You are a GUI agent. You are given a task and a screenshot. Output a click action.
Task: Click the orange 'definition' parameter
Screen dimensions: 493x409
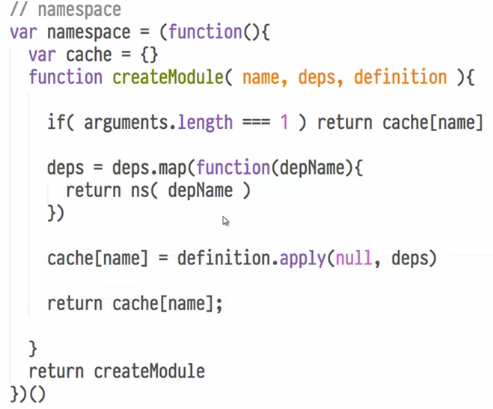coord(400,77)
